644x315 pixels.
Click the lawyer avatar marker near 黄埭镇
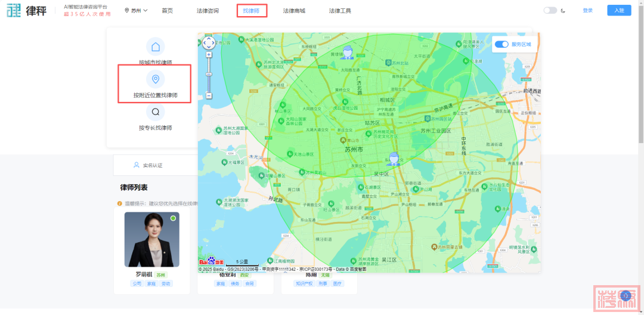[347, 53]
